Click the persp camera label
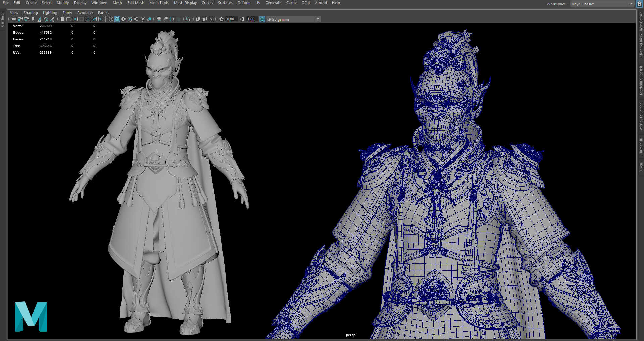The height and width of the screenshot is (341, 644). (351, 335)
